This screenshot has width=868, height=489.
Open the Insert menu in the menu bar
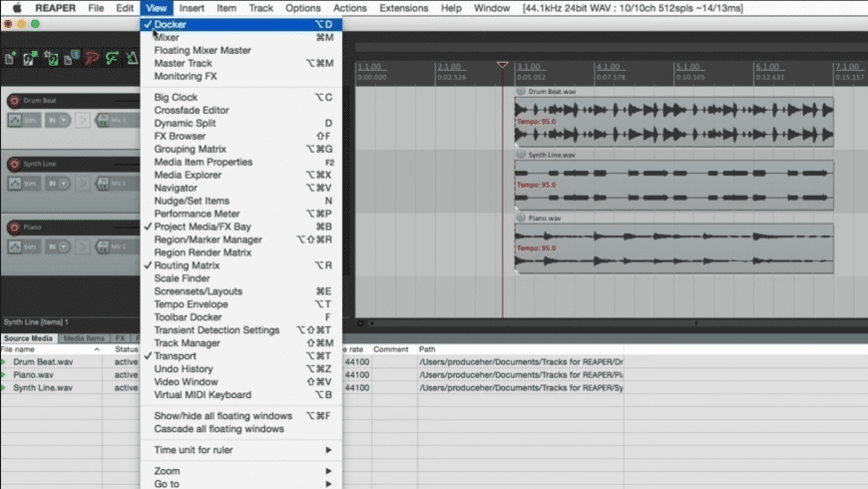(192, 8)
